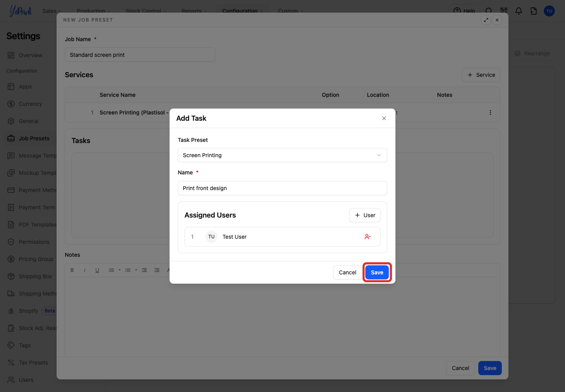Open the Stock Control menu
This screenshot has width=565, height=392.
coord(146,11)
